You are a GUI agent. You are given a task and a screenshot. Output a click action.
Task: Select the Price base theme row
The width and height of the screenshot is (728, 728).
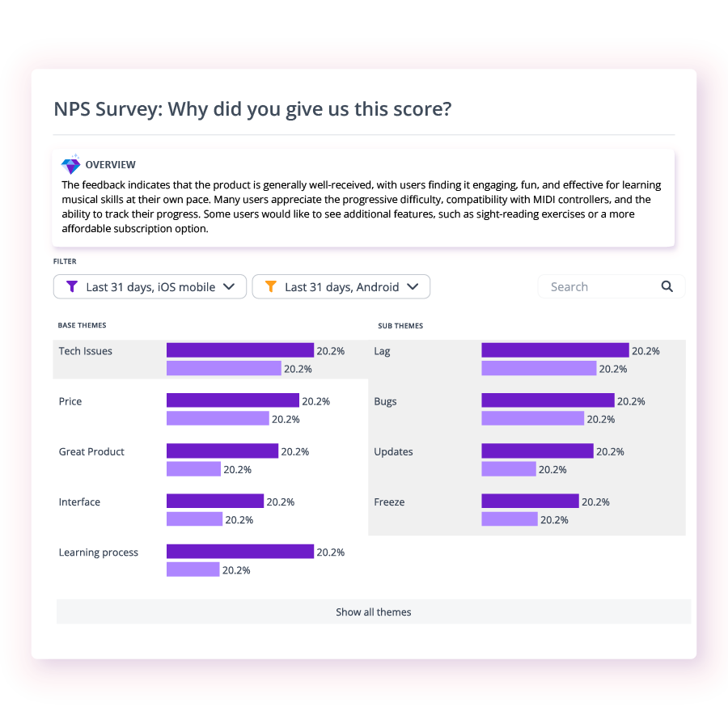tap(70, 401)
